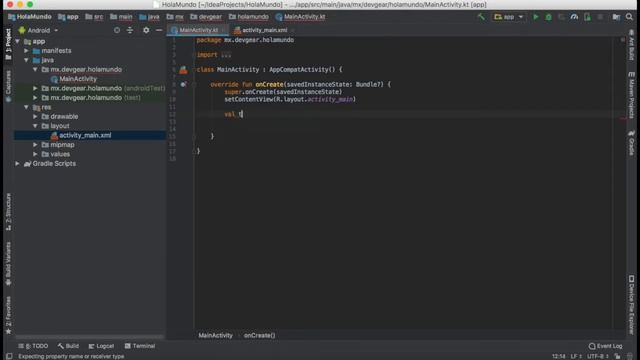Image resolution: width=640 pixels, height=360 pixels.
Task: Open Maven Projects side panel
Action: [631, 95]
